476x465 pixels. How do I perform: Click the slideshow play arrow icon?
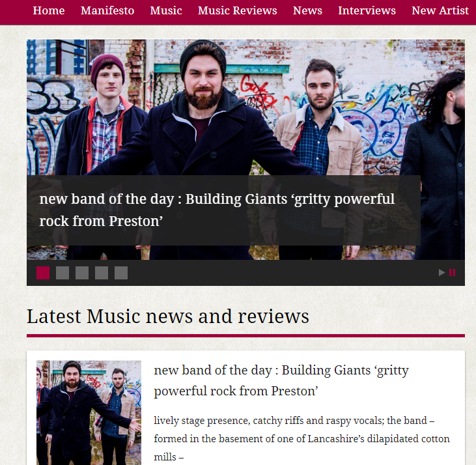click(441, 273)
